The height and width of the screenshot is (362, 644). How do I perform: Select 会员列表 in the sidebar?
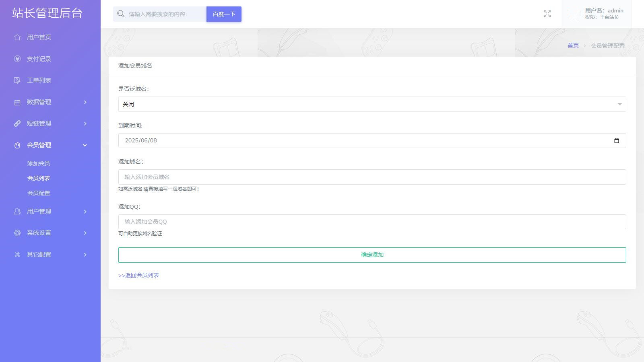click(x=39, y=178)
